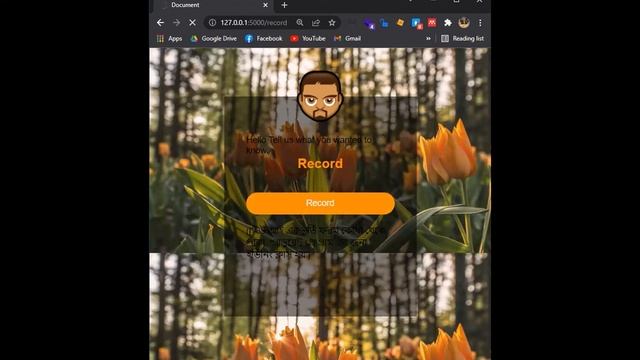
Task: Open the Facebook bookmark
Action: click(263, 38)
